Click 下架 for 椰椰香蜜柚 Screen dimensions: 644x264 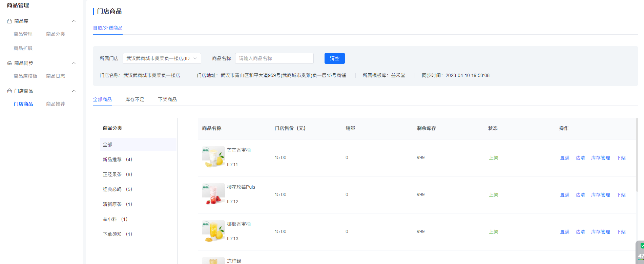[621, 232]
